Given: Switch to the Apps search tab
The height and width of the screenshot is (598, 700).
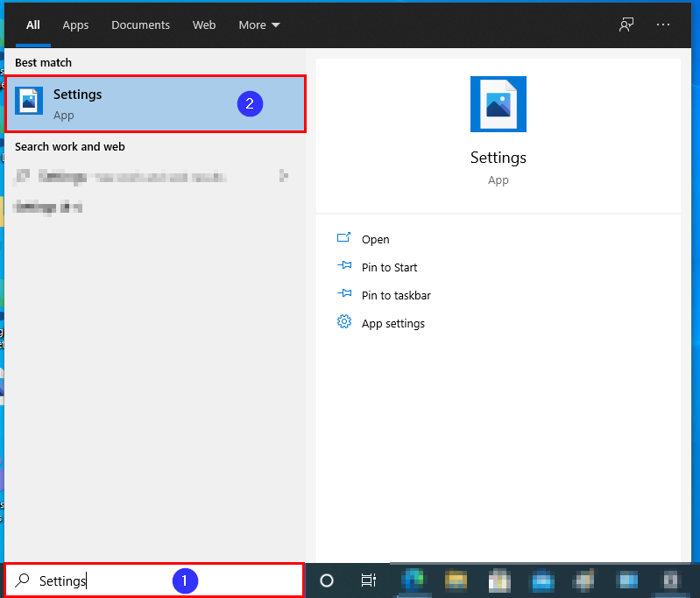Looking at the screenshot, I should click(75, 25).
